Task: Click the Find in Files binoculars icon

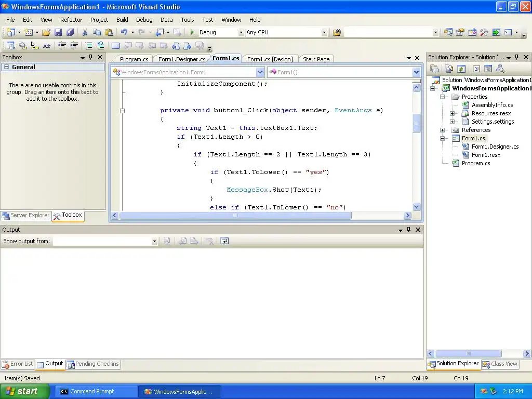Action: pos(337,32)
